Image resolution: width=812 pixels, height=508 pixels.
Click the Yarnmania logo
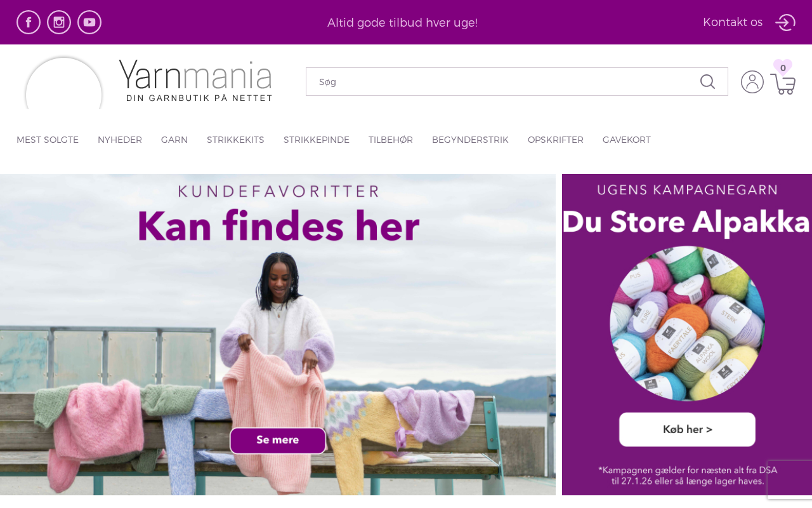195,81
